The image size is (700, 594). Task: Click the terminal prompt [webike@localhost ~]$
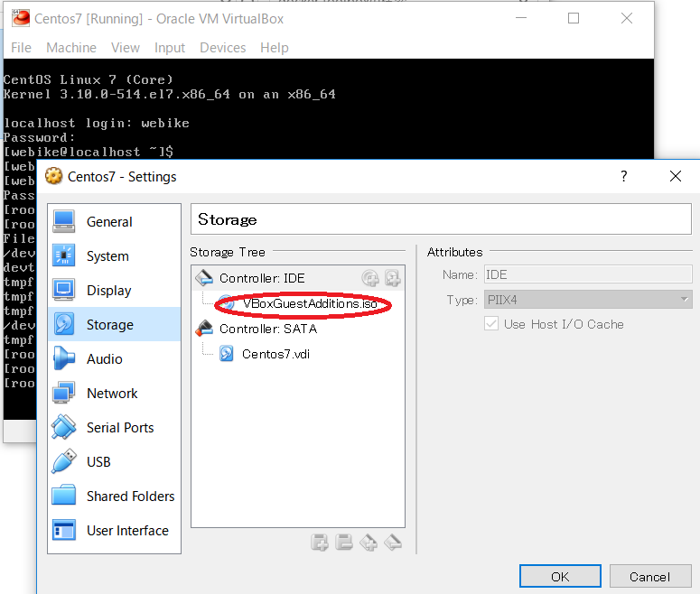click(x=89, y=152)
